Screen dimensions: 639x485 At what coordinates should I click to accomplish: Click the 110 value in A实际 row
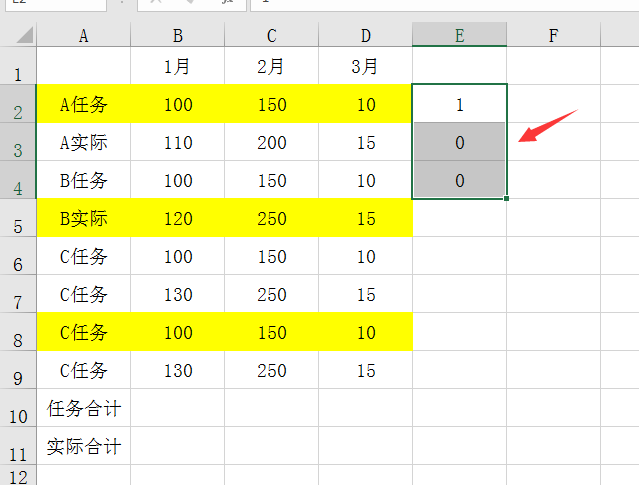click(178, 142)
